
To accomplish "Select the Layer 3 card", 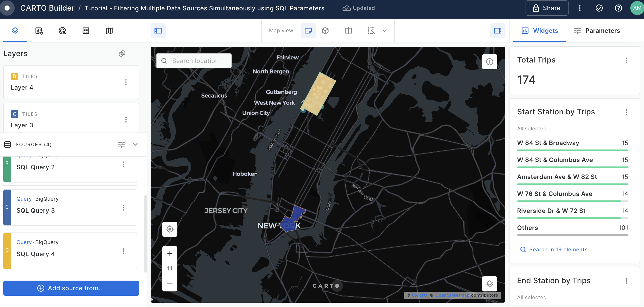I will tap(71, 118).
